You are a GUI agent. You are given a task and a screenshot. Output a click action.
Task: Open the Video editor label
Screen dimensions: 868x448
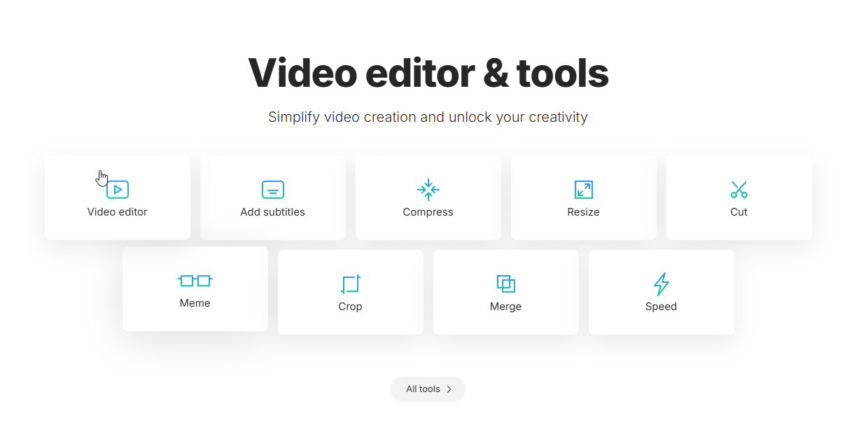point(118,212)
